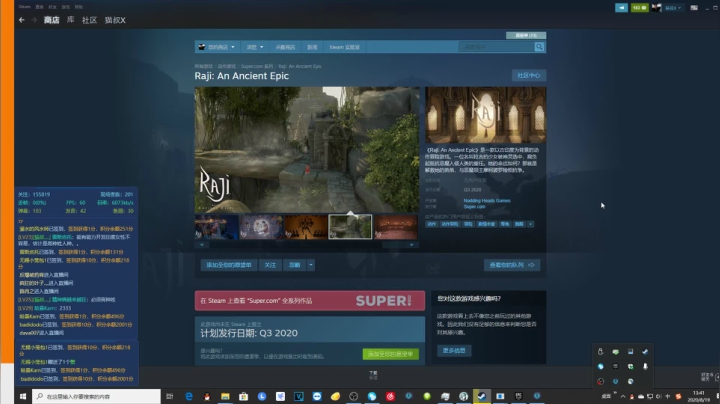Click the Steam icon in tray popup
720x404 pixels.
coord(645,352)
